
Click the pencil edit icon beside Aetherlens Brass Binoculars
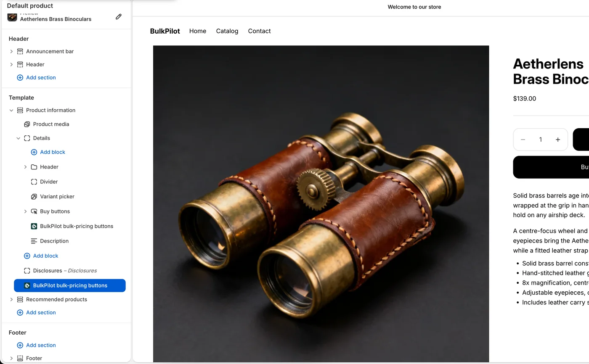click(119, 17)
